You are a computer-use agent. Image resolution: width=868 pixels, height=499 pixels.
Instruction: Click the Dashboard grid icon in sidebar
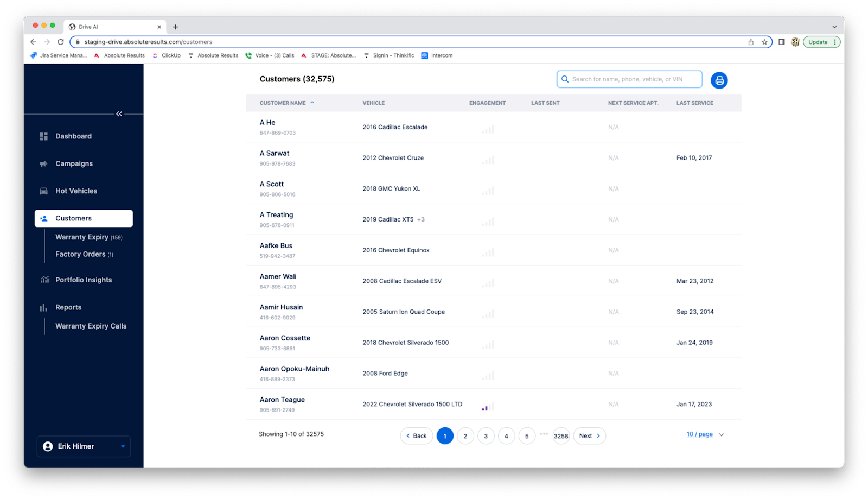(44, 136)
